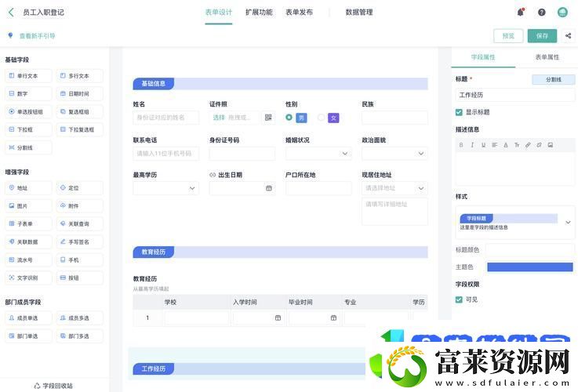Viewport: 578px width, 392px height.
Task: Add a 下拉复选框 field
Action: tap(80, 129)
